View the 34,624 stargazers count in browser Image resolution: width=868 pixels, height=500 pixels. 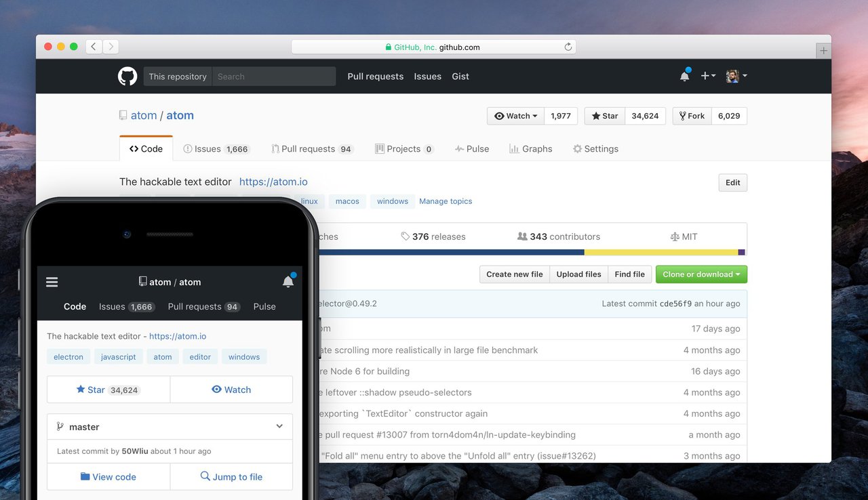click(x=645, y=116)
